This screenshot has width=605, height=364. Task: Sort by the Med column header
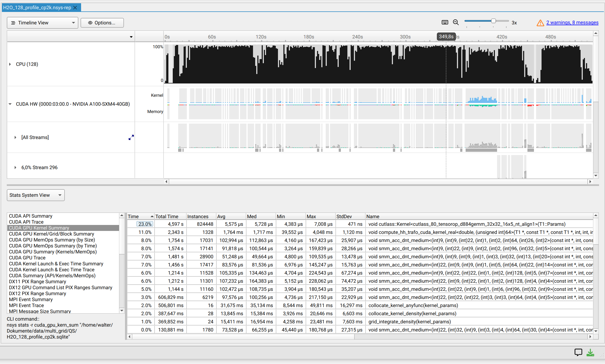point(261,217)
